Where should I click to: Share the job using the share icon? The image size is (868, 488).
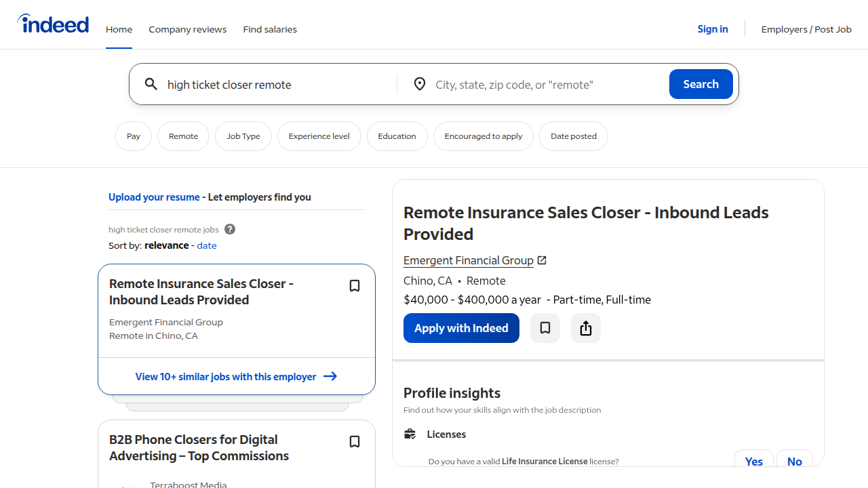click(x=586, y=328)
